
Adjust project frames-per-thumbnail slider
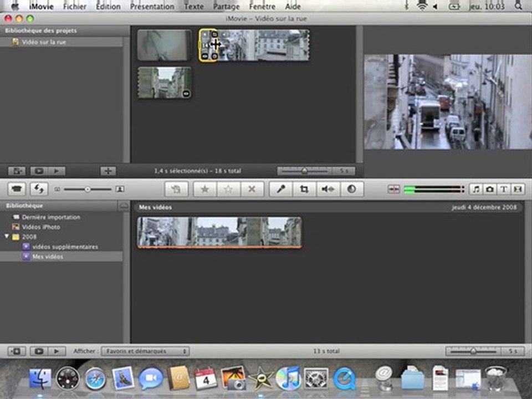click(304, 171)
